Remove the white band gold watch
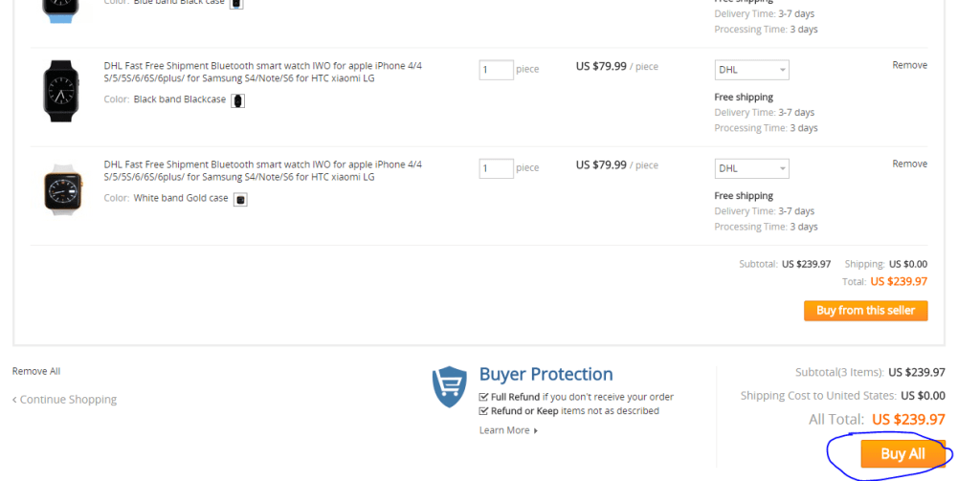 [909, 164]
